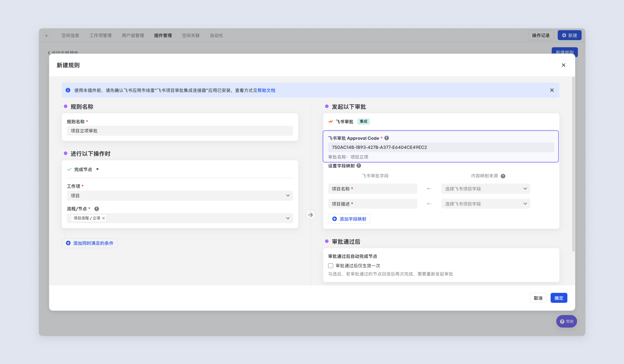
Task: Click the dialog's vertical scrollbar
Action: [573, 164]
